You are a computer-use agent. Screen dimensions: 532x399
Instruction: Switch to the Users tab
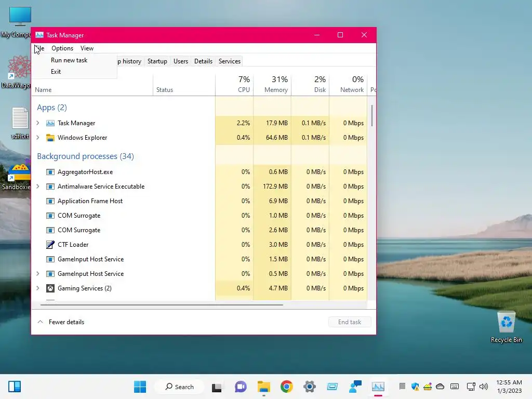180,61
